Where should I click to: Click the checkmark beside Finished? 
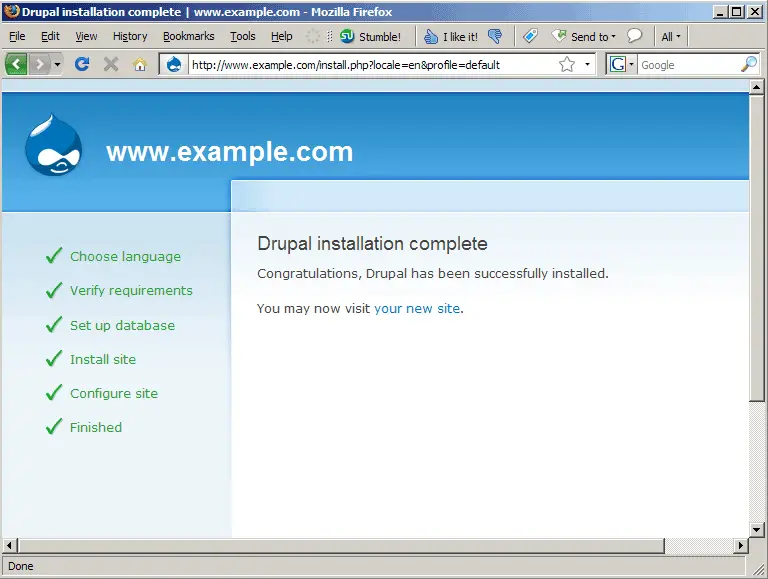pyautogui.click(x=54, y=426)
